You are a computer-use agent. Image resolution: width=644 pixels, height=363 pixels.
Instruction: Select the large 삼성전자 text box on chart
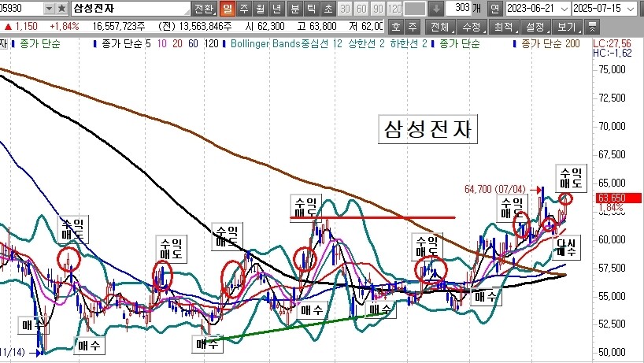[x=427, y=129]
